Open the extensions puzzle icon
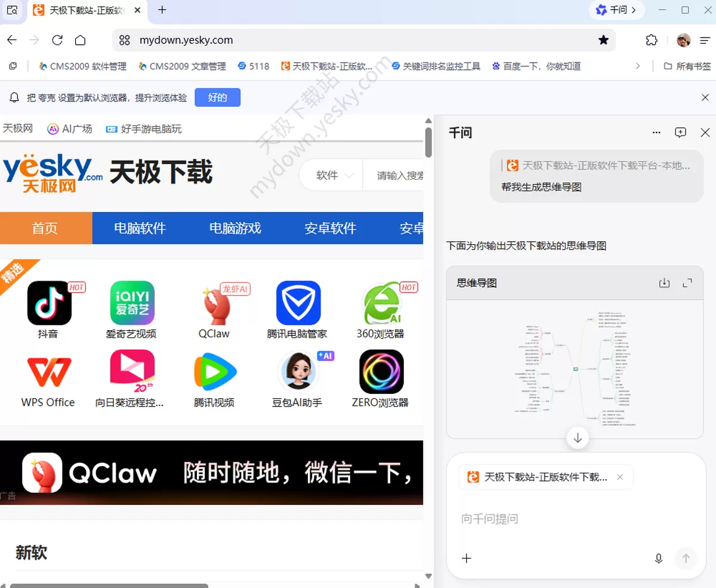The width and height of the screenshot is (716, 588). tap(652, 40)
